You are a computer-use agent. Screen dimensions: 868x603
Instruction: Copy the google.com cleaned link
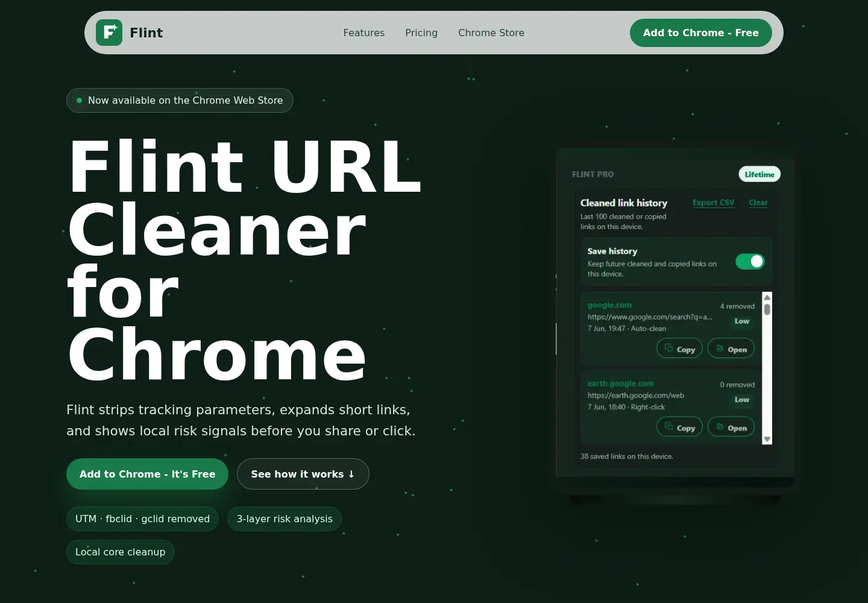click(x=679, y=349)
